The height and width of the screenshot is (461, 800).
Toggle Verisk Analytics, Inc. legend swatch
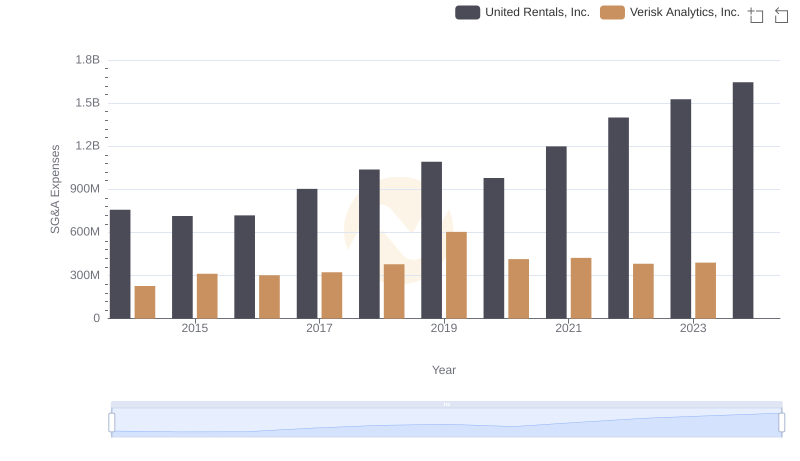pos(612,12)
